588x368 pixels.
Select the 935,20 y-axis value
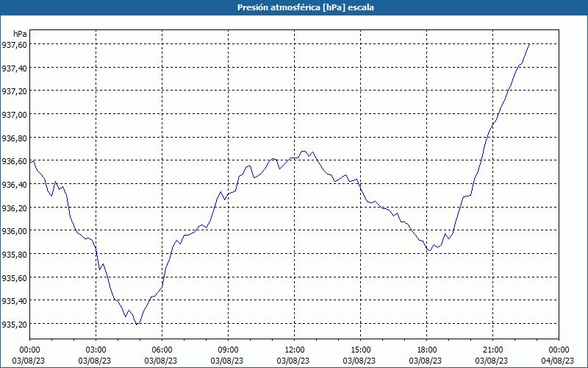click(x=14, y=325)
